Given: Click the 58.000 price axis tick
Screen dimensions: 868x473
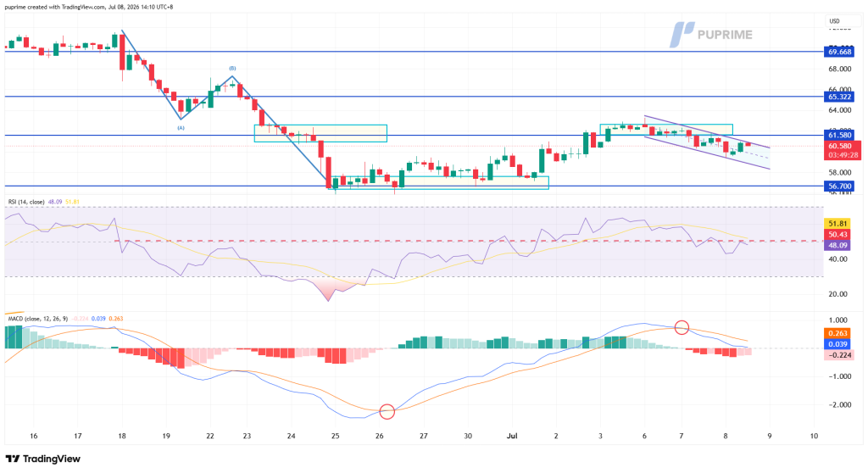Looking at the screenshot, I should click(839, 173).
